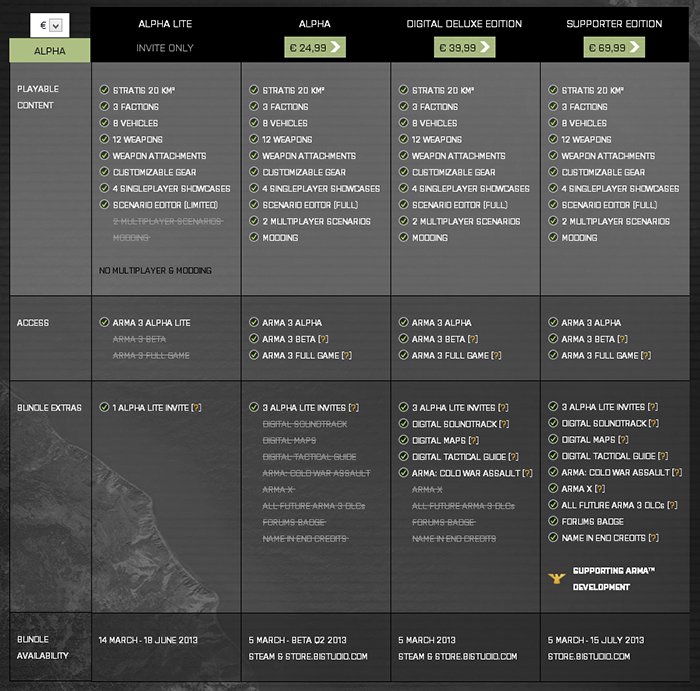Open Digital Tactical Guide help in Supporter column
The width and height of the screenshot is (700, 691).
[663, 456]
